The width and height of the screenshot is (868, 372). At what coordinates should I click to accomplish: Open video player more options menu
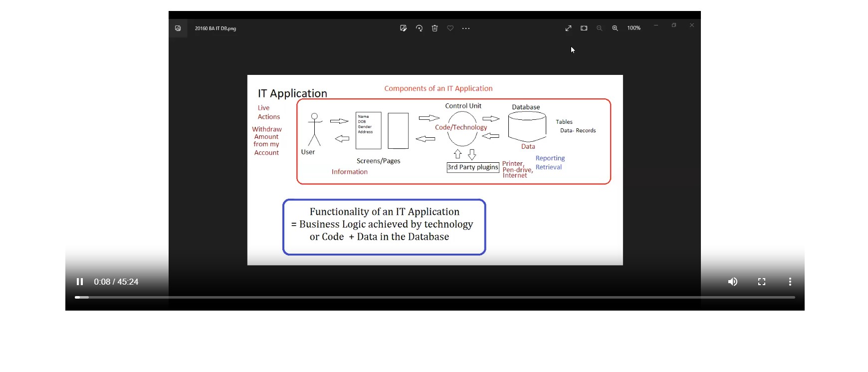(x=790, y=282)
